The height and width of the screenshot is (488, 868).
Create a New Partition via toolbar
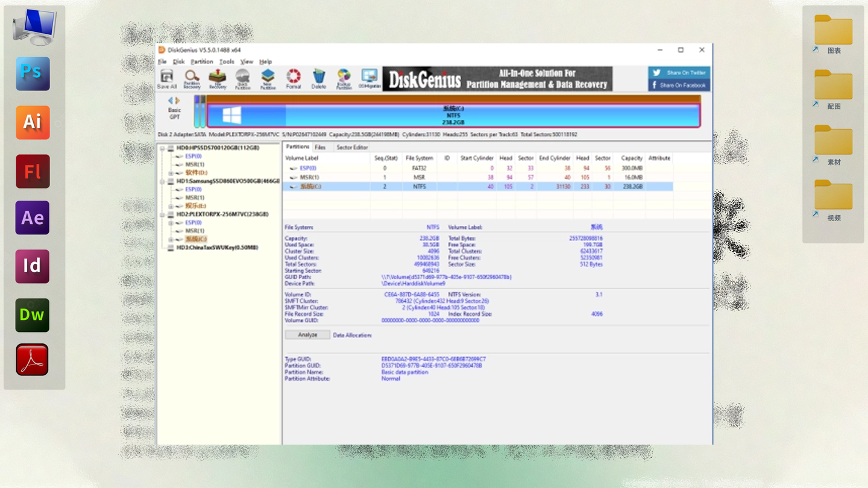tap(268, 79)
